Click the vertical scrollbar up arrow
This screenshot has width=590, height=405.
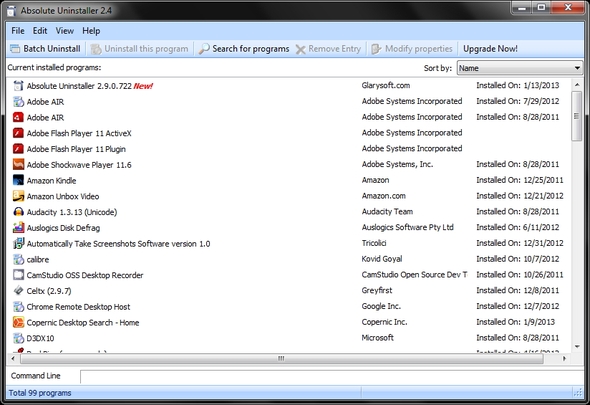click(576, 85)
